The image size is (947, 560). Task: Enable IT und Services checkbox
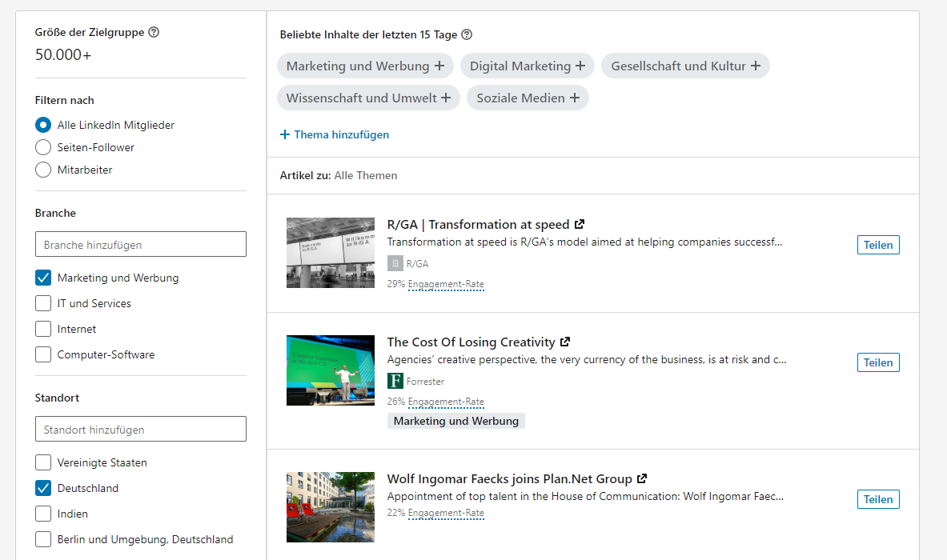(43, 304)
